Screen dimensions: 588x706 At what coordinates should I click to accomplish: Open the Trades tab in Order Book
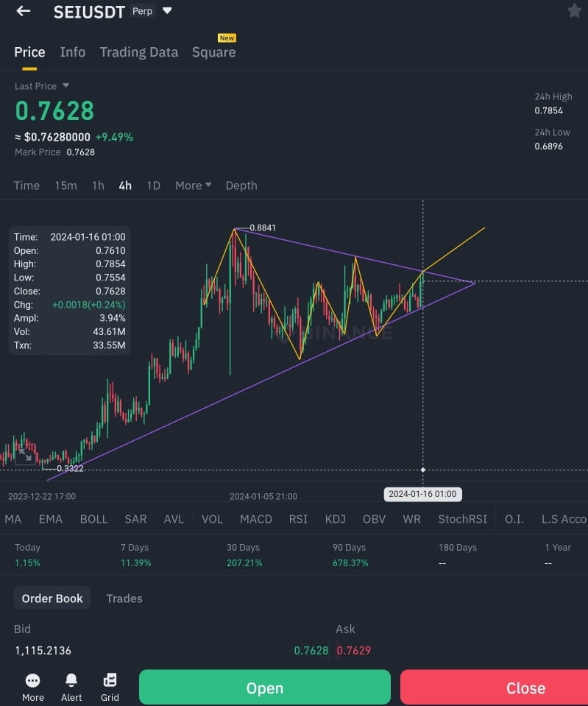[124, 599]
